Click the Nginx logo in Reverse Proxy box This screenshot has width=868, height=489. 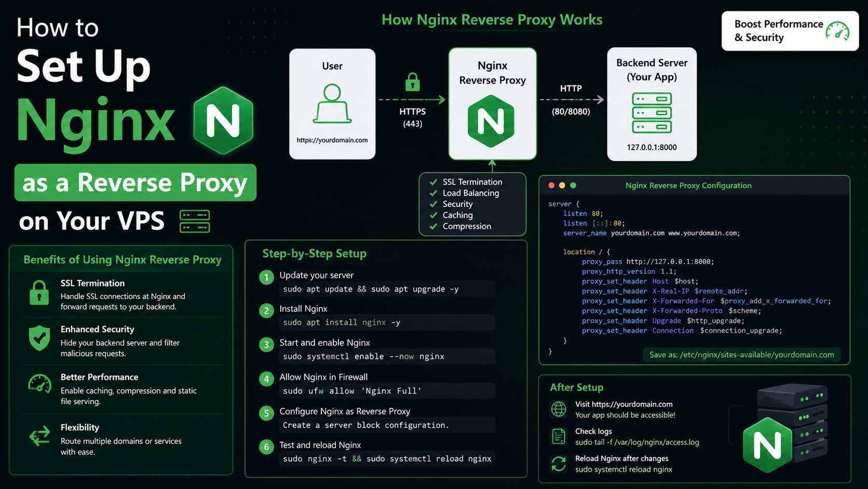click(491, 121)
